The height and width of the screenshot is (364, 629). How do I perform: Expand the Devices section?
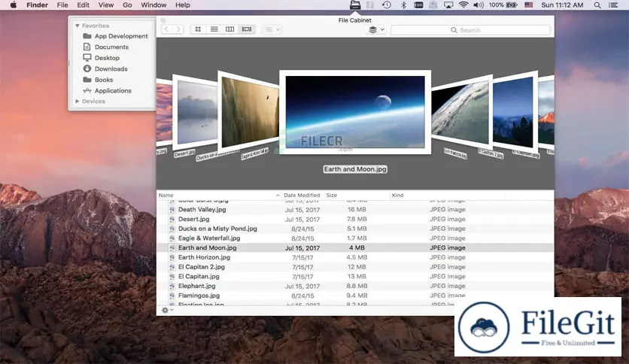[x=77, y=102]
